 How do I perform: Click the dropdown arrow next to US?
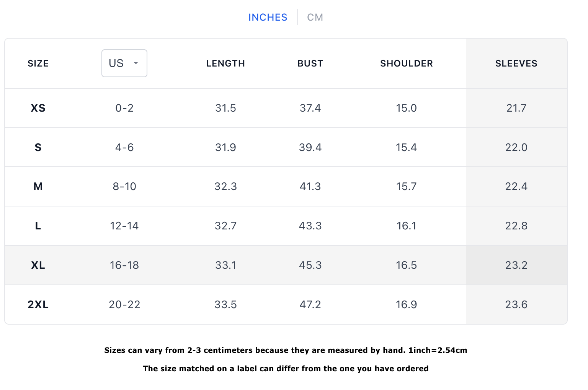tap(136, 63)
